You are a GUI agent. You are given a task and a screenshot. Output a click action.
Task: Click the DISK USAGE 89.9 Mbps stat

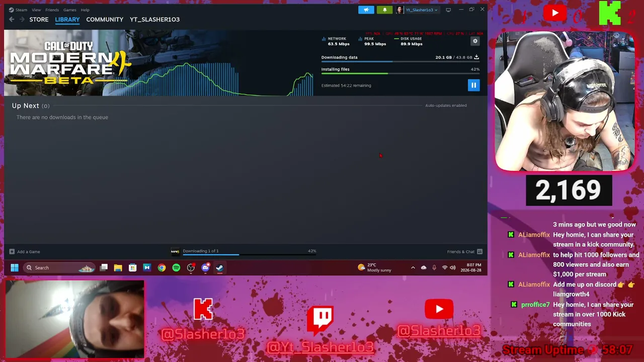[x=409, y=41]
